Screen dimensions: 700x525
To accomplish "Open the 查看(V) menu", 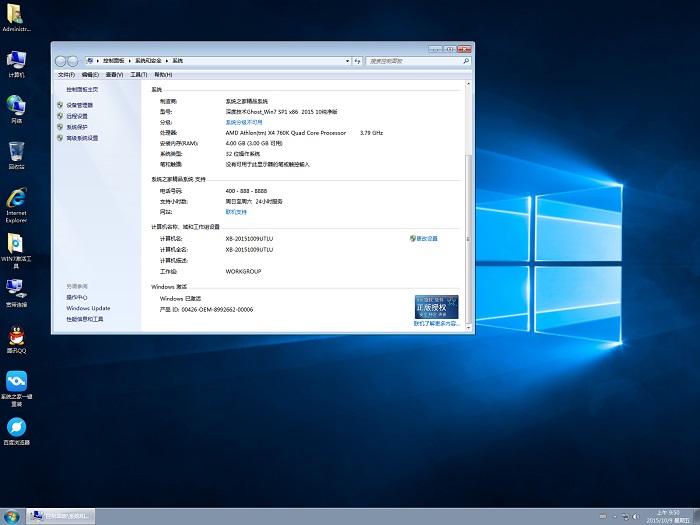I will pos(114,75).
